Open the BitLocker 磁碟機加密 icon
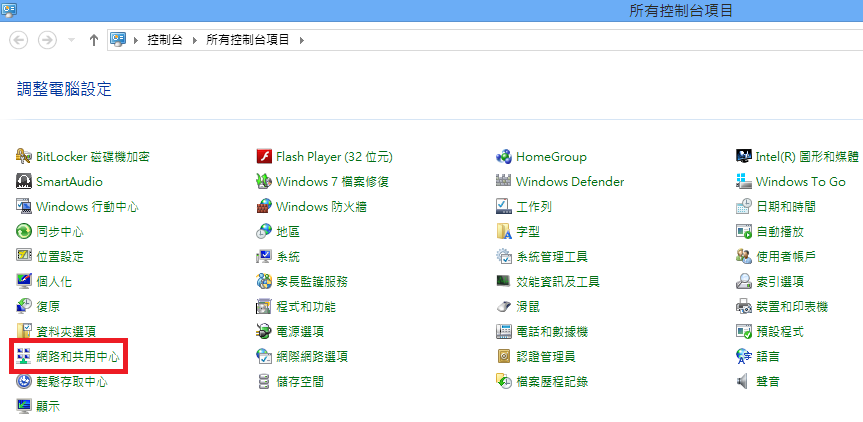This screenshot has height=422, width=863. 24,157
